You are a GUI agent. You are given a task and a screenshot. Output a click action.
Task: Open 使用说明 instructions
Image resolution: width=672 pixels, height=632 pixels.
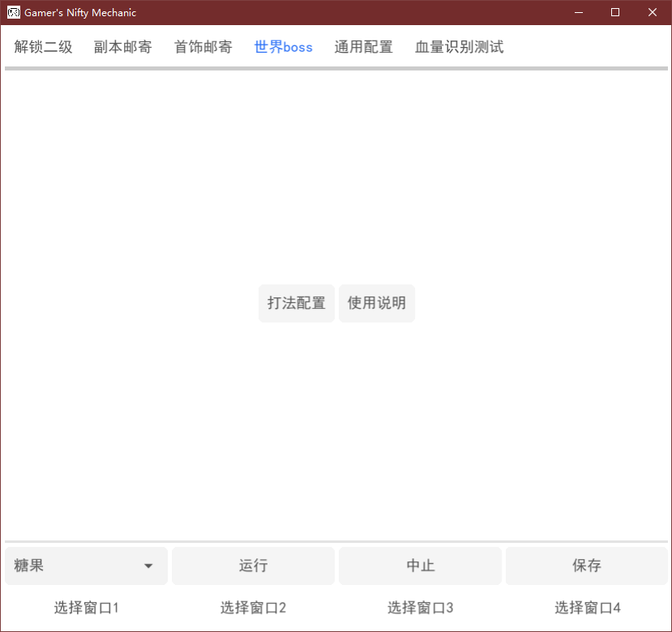click(377, 303)
